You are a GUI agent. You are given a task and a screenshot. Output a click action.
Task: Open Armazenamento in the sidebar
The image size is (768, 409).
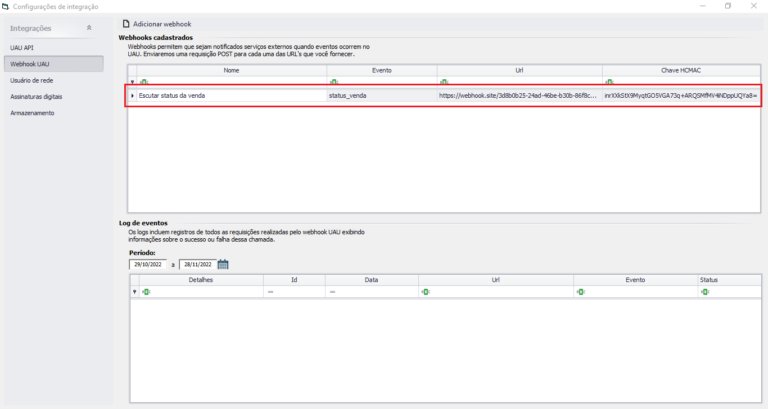point(32,113)
